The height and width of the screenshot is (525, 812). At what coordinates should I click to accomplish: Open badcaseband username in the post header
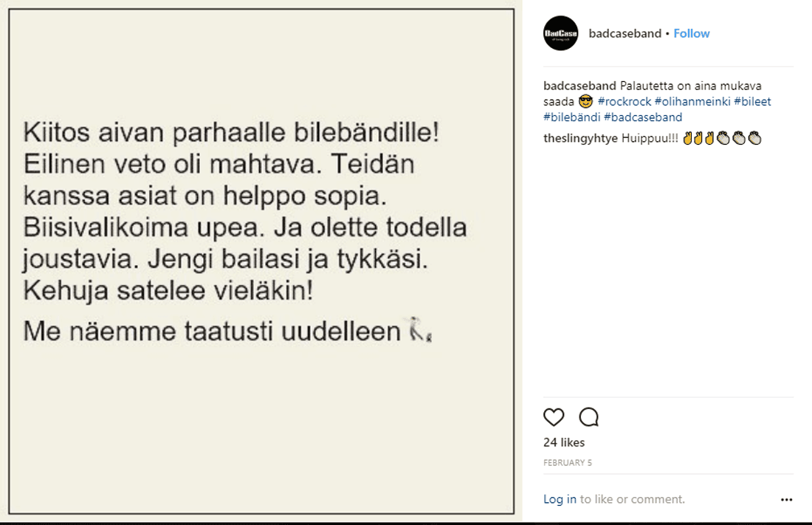point(625,33)
